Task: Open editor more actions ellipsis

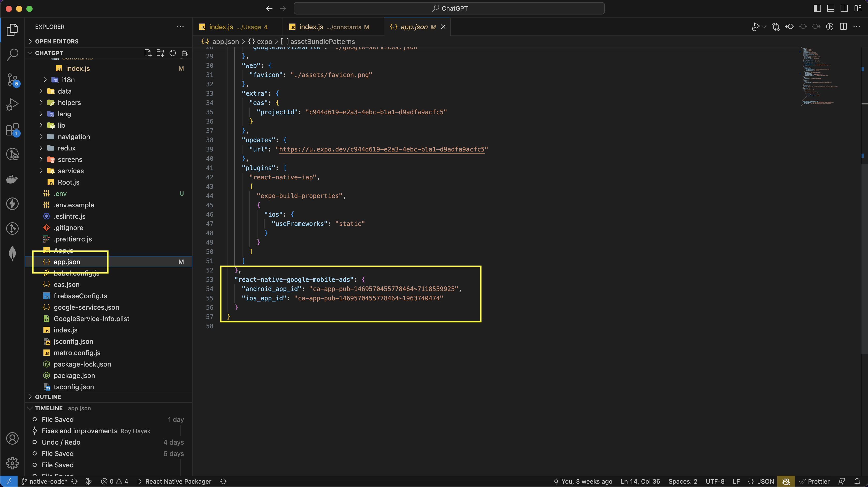Action: pos(857,27)
